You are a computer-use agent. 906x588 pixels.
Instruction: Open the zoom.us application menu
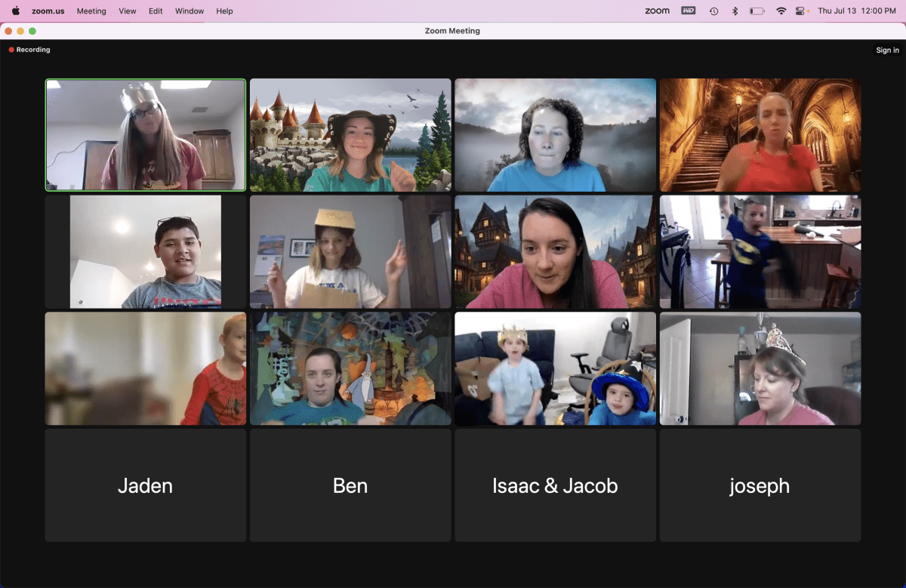[48, 11]
